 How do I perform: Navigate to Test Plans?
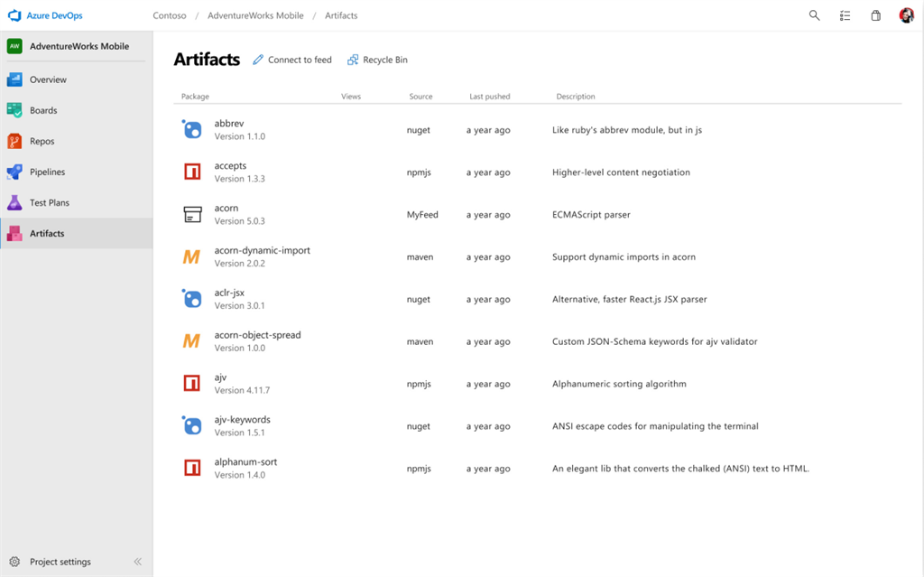click(49, 202)
